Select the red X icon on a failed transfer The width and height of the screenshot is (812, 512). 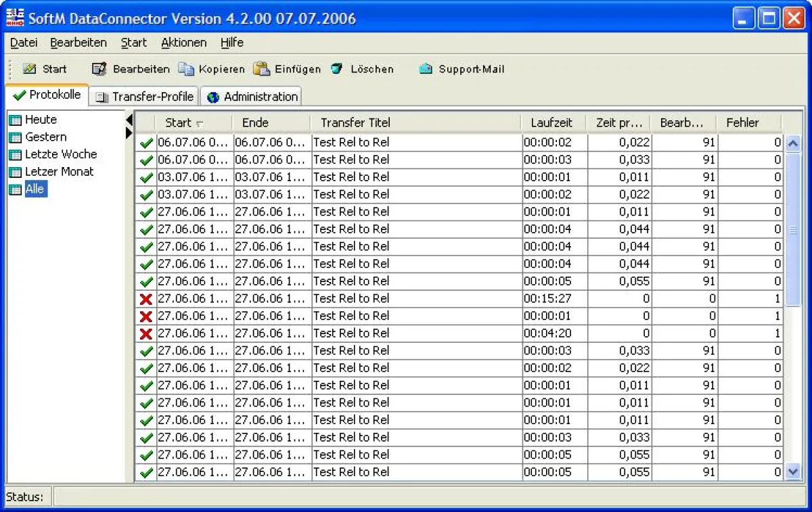pos(145,298)
